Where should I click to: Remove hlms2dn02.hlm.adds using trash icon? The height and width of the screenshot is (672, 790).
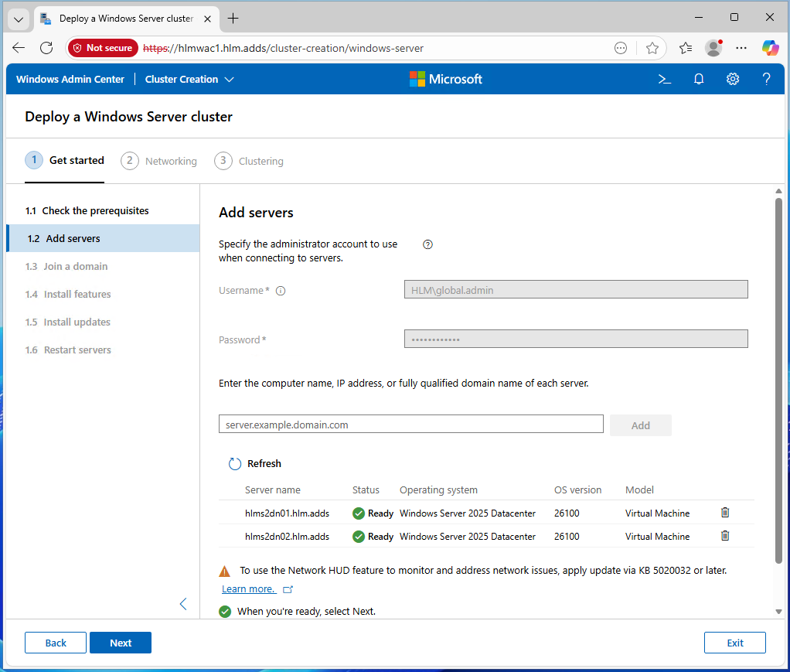(x=725, y=536)
